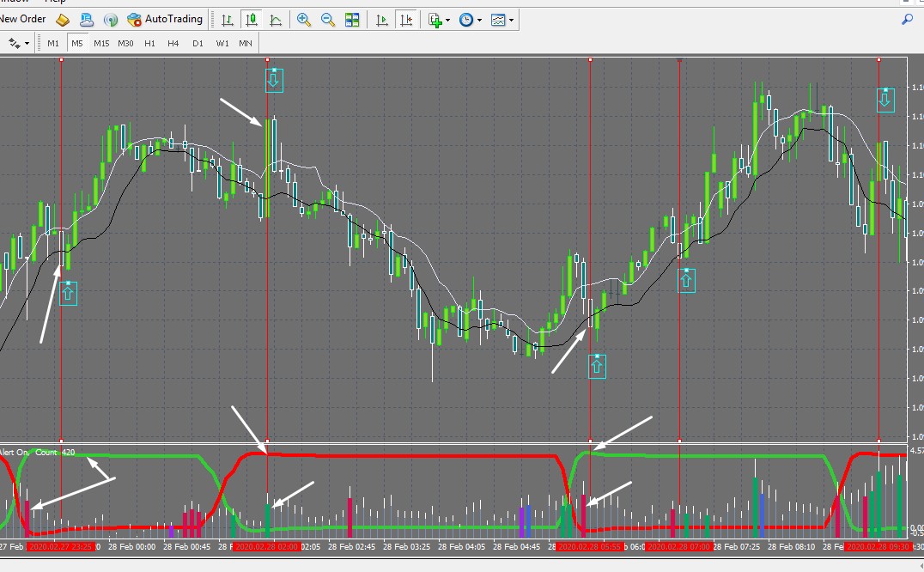Screen dimensions: 924x572
Task: Select the H1 timeframe
Action: (149, 43)
